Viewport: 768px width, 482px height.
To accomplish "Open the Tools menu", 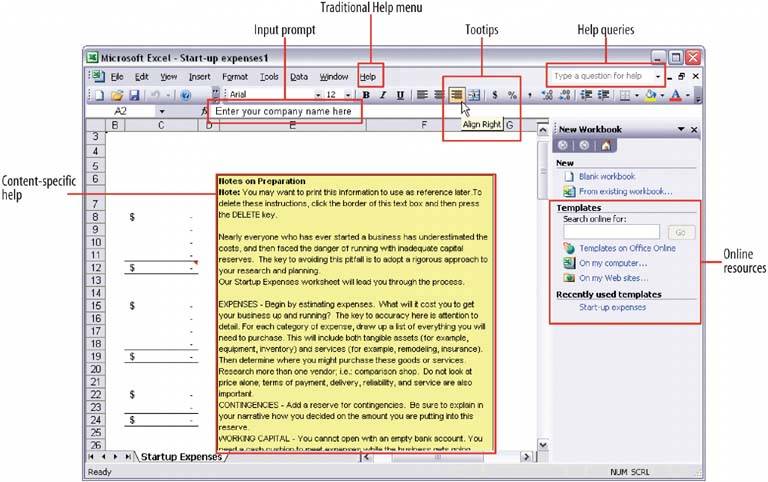I will pos(269,77).
